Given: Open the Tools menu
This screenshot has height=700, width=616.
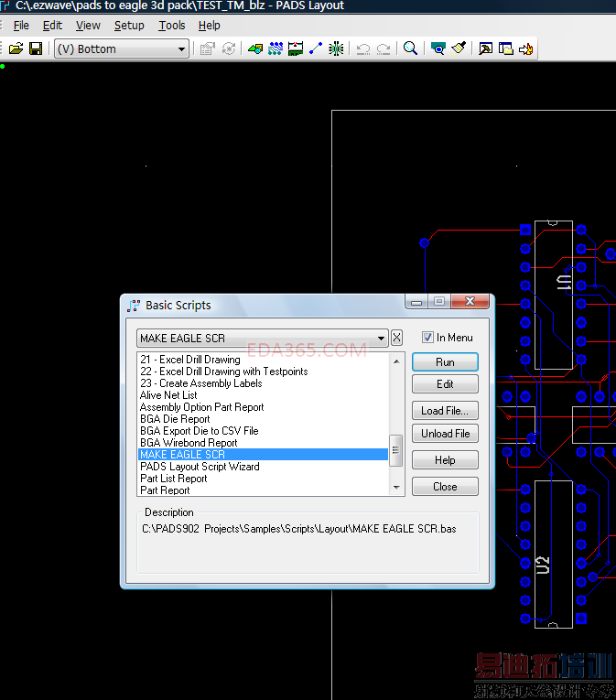Looking at the screenshot, I should click(171, 26).
